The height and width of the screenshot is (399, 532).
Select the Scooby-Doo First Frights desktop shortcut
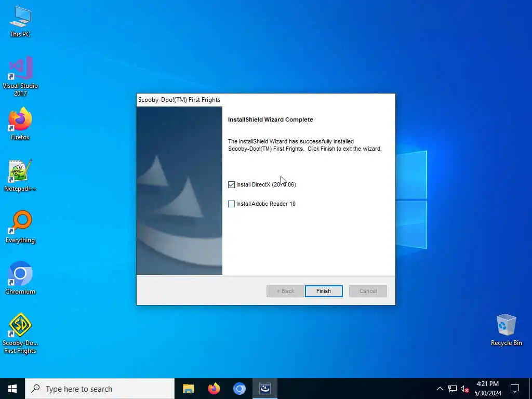pos(20,334)
